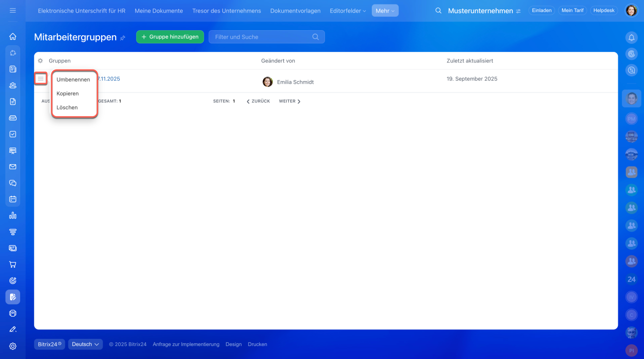The width and height of the screenshot is (644, 359).
Task: Open Emilia Schmidt user link
Action: click(295, 82)
